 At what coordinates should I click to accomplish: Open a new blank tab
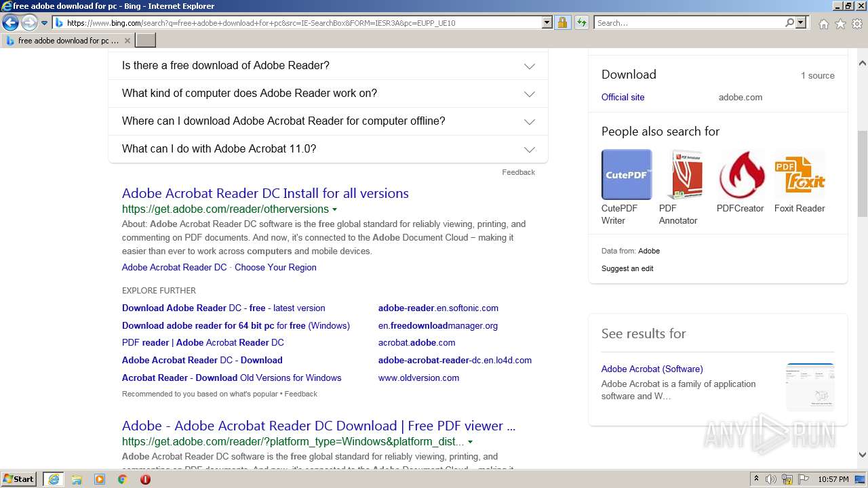[x=146, y=41]
